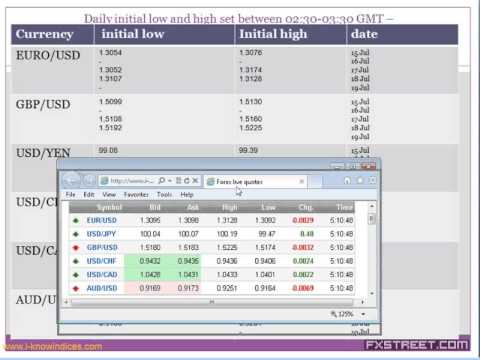Click the browser forward arrow button
The image size is (480, 360).
[x=89, y=180]
